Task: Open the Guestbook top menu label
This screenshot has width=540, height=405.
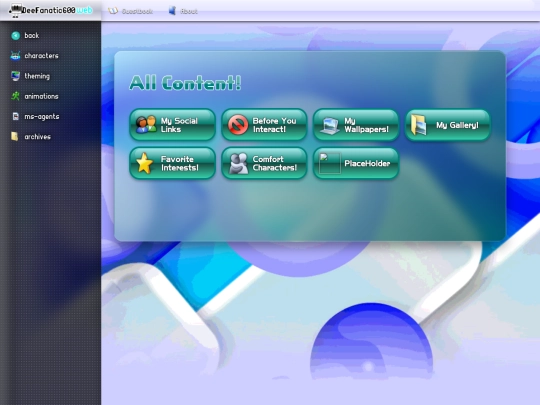Action: 137,11
